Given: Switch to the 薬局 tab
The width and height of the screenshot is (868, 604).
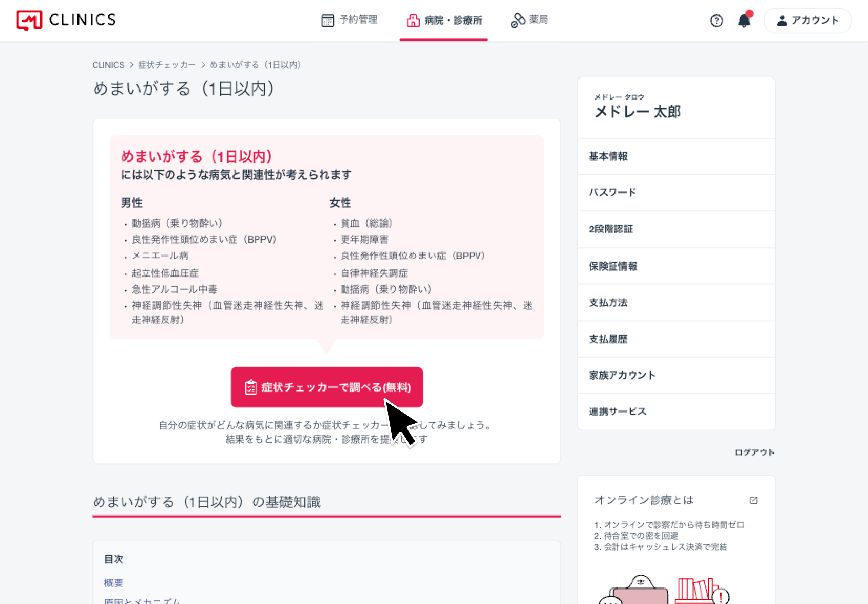Looking at the screenshot, I should tap(529, 20).
